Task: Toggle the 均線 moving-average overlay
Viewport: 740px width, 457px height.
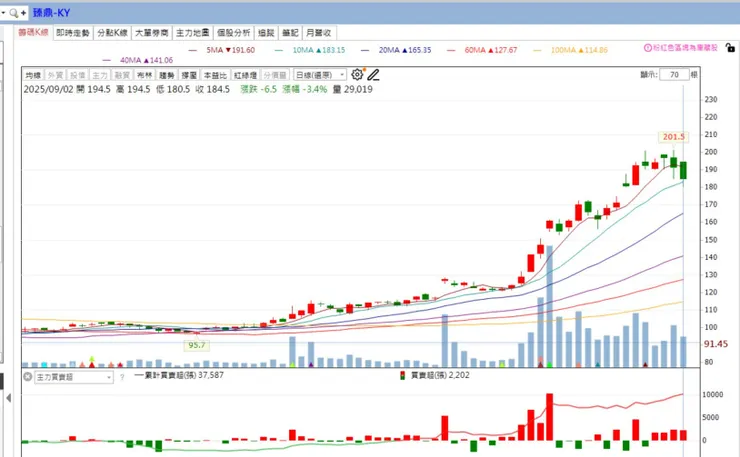Action: click(33, 75)
